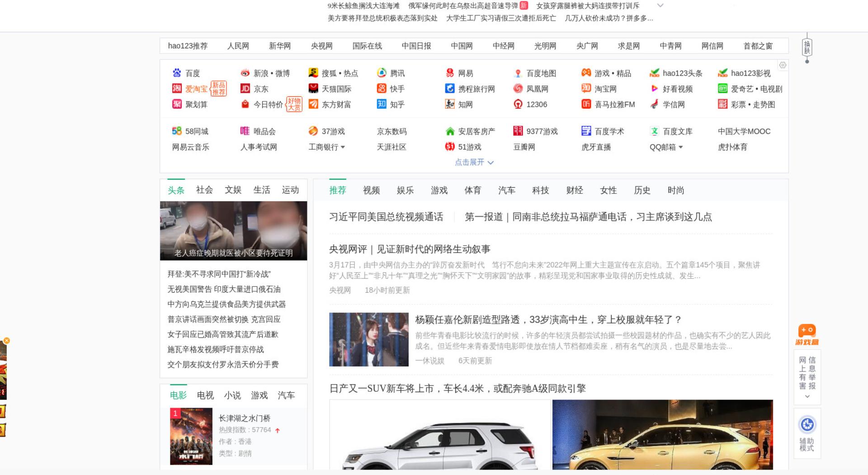Click the Baidu paw icon

[x=177, y=73]
